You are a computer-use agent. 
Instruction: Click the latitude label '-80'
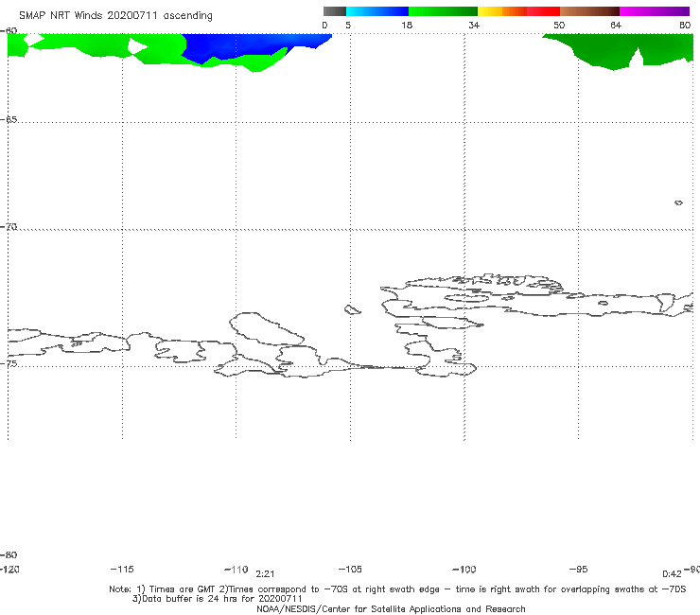(x=9, y=554)
